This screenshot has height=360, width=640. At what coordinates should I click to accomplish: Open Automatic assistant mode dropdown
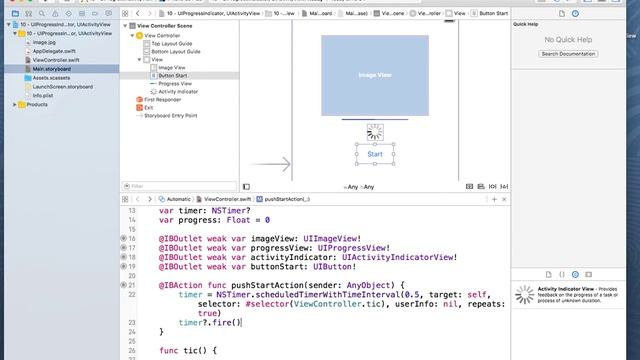[175, 199]
